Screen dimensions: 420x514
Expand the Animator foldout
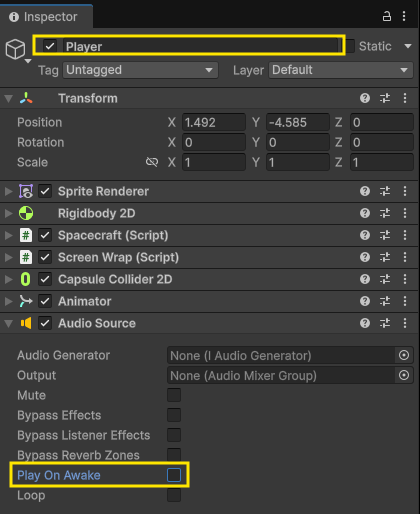[x=8, y=301]
